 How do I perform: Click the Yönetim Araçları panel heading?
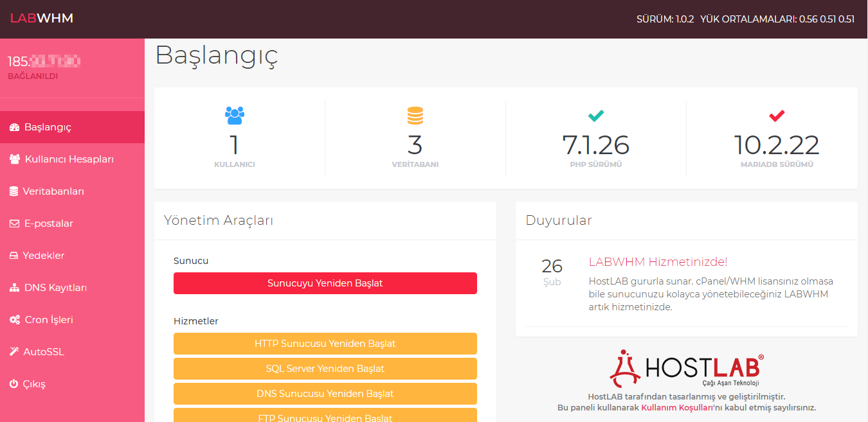[x=219, y=220]
